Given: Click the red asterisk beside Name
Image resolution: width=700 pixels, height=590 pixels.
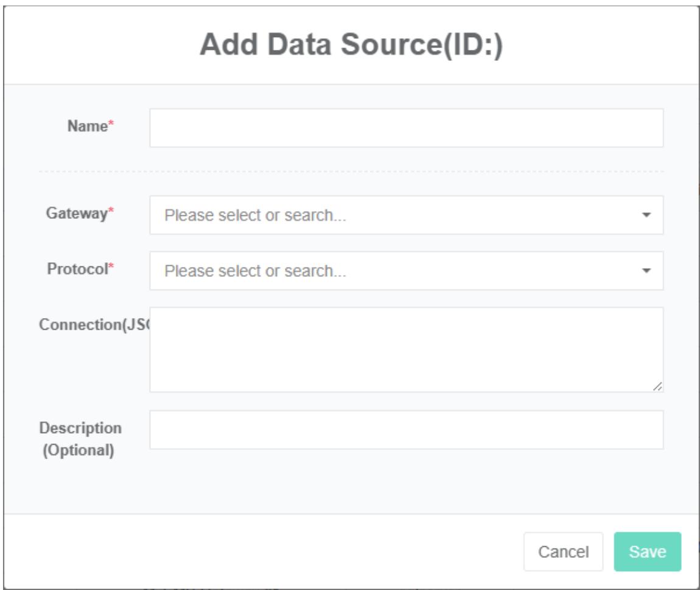Looking at the screenshot, I should (111, 125).
